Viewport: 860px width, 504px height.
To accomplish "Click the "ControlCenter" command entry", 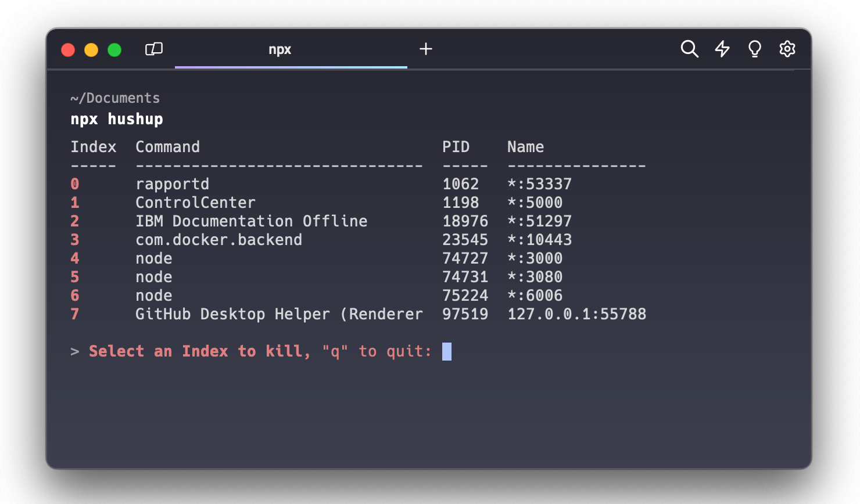I will (x=196, y=203).
